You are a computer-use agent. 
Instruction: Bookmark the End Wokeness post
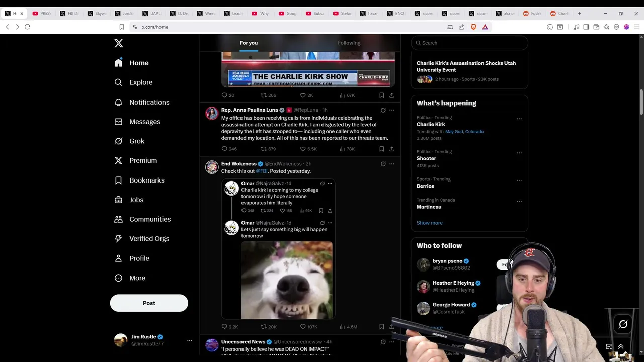[x=382, y=327]
